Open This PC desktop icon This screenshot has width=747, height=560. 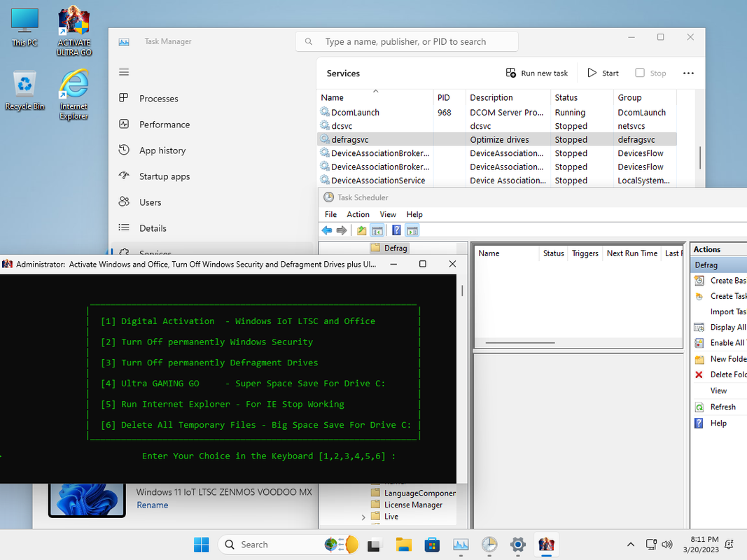tap(25, 27)
